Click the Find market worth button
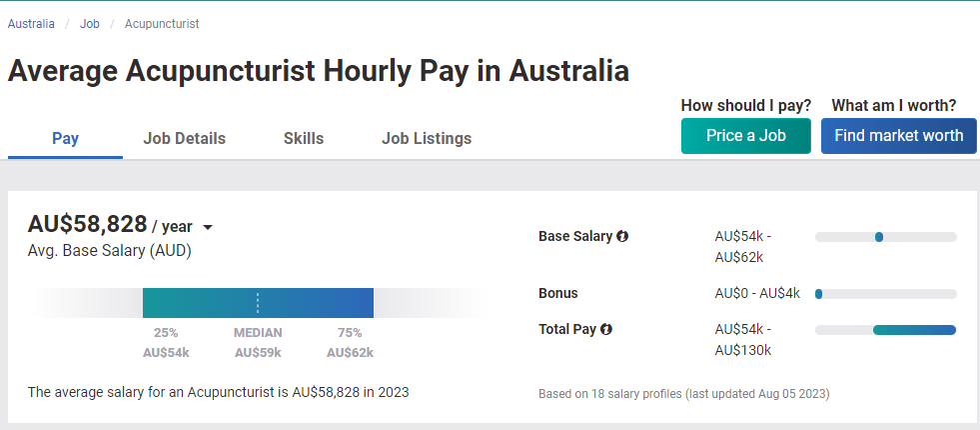The image size is (980, 430). pos(899,136)
